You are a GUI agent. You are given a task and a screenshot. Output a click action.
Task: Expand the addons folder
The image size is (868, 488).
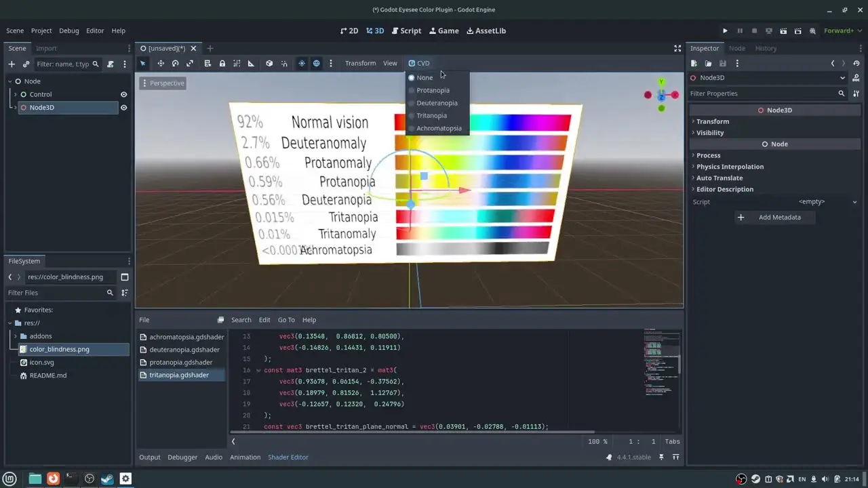click(x=16, y=336)
